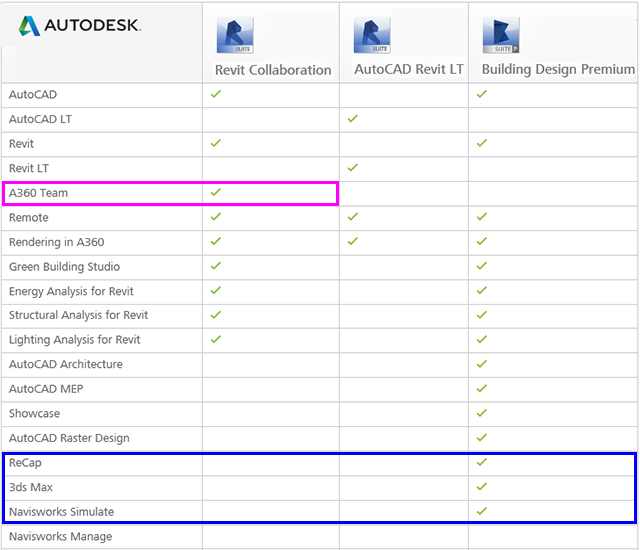Click the Energy Analysis for Revit label
Image resolution: width=640 pixels, height=550 pixels.
(x=71, y=291)
